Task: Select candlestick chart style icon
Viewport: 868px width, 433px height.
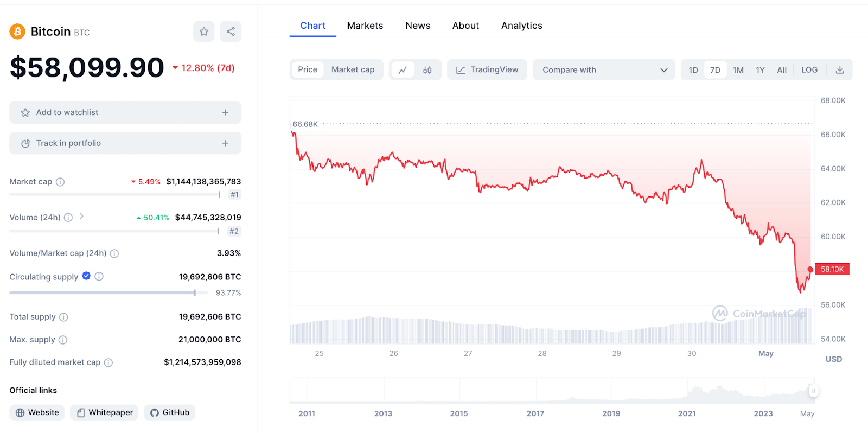Action: pos(427,70)
